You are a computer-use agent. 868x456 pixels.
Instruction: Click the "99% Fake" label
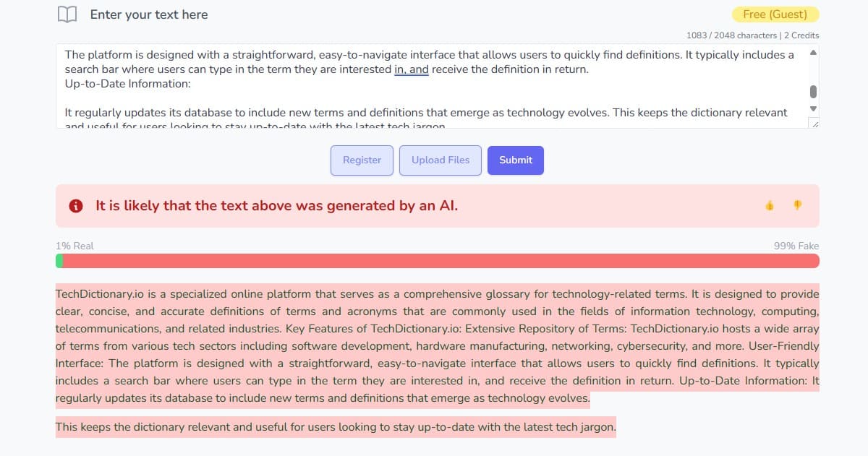[x=796, y=246]
